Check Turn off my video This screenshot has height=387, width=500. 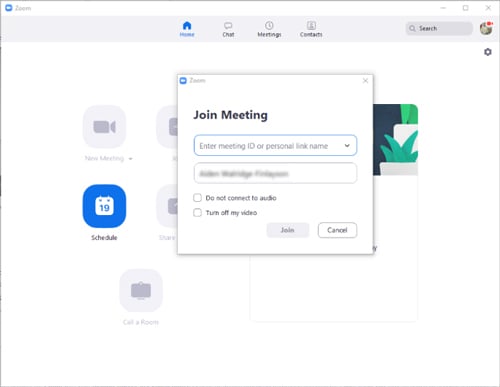[x=197, y=213]
